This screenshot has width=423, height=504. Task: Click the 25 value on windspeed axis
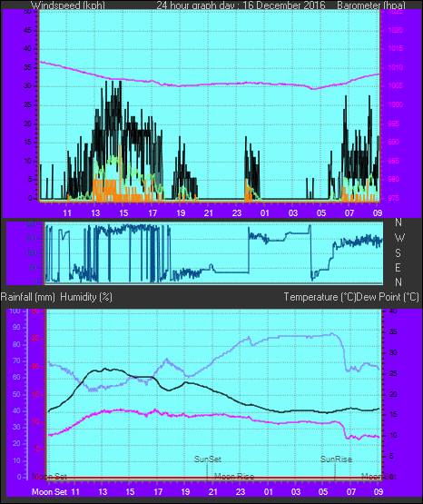click(x=28, y=104)
